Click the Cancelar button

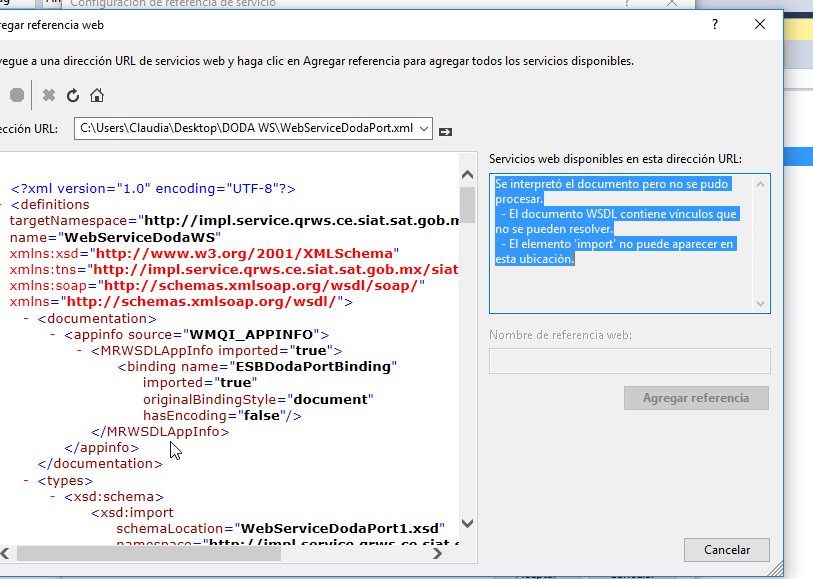(727, 550)
